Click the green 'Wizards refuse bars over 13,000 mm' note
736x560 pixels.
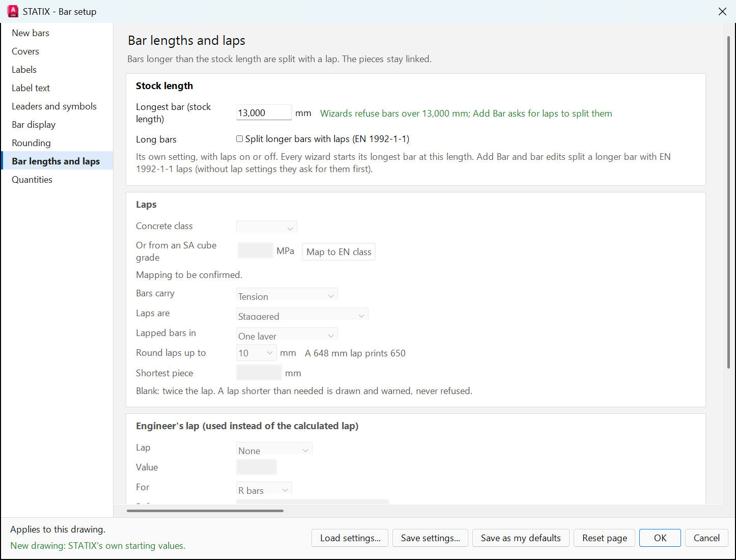pos(466,114)
